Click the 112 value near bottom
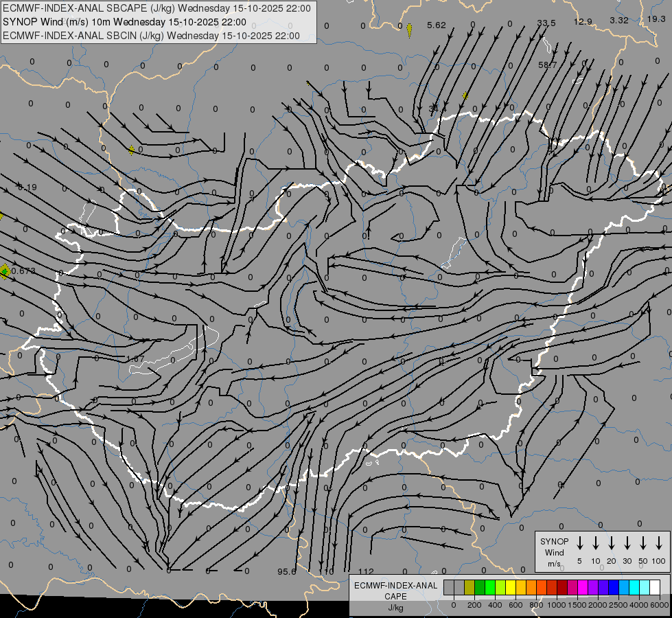 click(366, 572)
